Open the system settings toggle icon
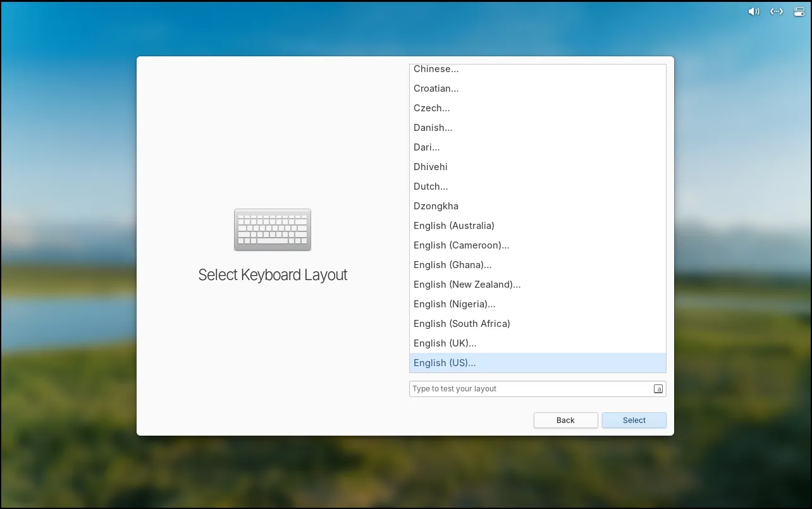Image resolution: width=812 pixels, height=509 pixels. point(799,11)
